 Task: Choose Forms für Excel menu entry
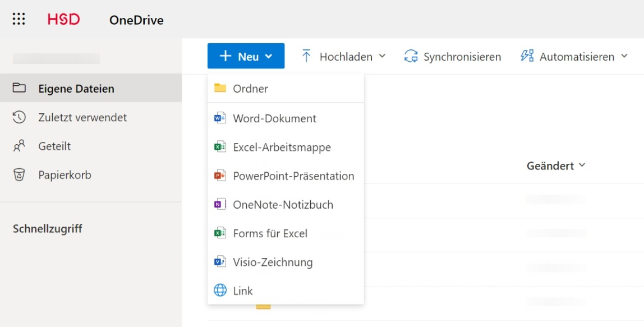[x=270, y=233]
